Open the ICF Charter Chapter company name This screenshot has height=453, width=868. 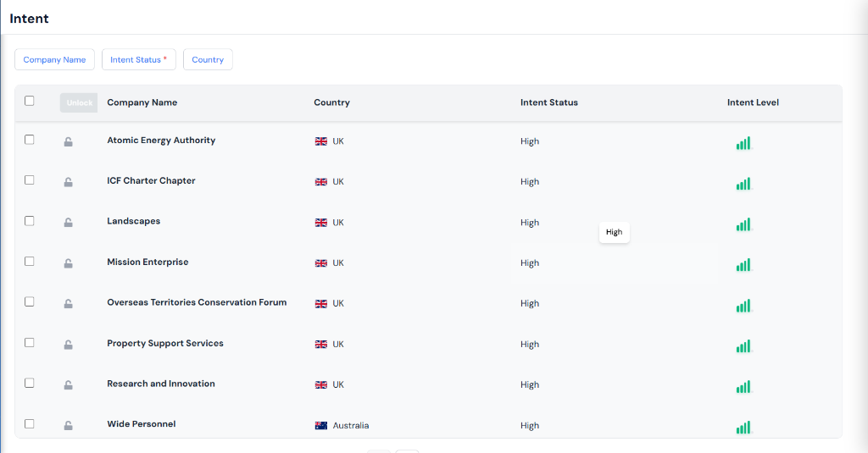click(151, 181)
